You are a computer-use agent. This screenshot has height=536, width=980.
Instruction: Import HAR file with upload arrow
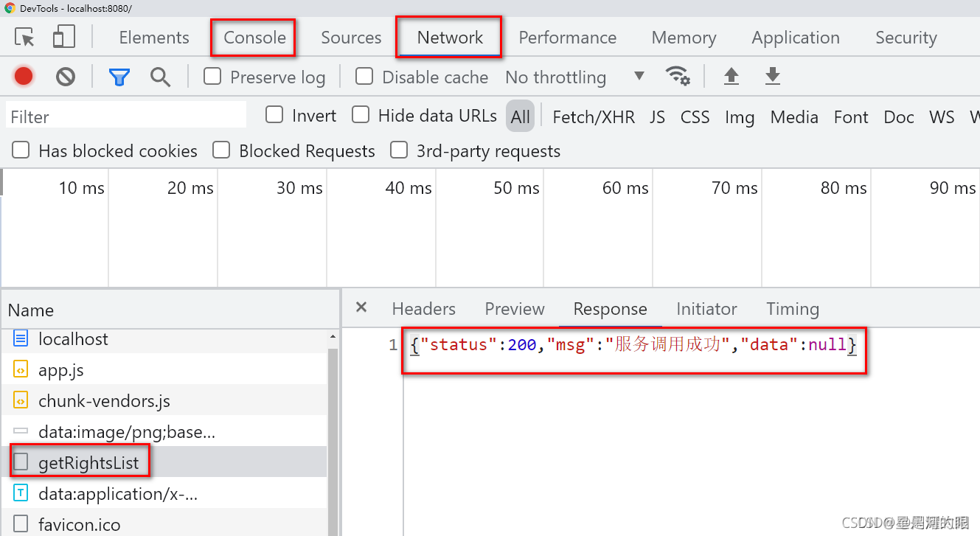point(731,76)
